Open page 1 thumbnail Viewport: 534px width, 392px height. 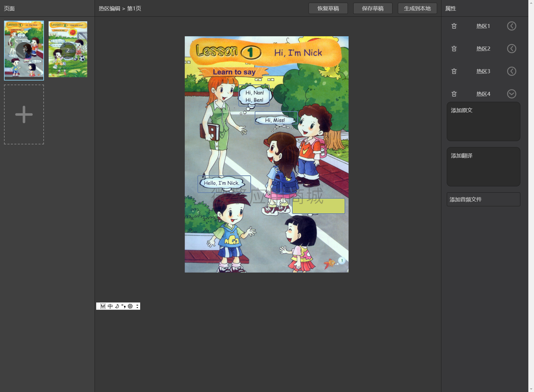pos(24,51)
